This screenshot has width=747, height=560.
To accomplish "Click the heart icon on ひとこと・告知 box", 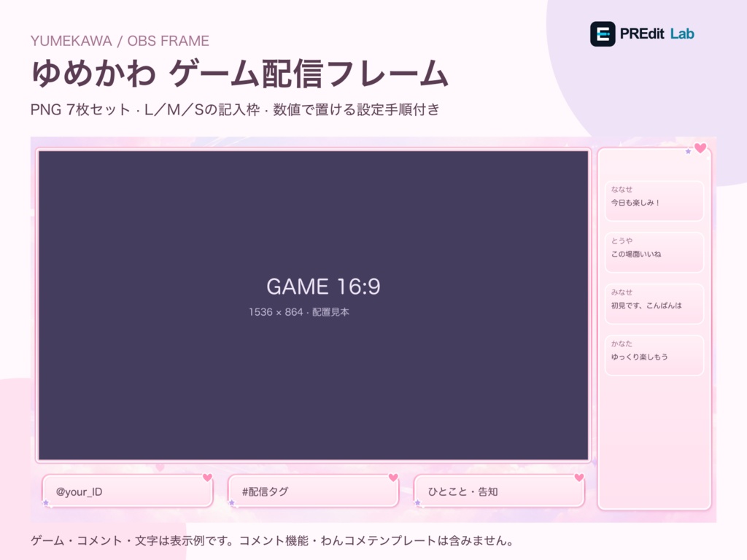I will (578, 477).
